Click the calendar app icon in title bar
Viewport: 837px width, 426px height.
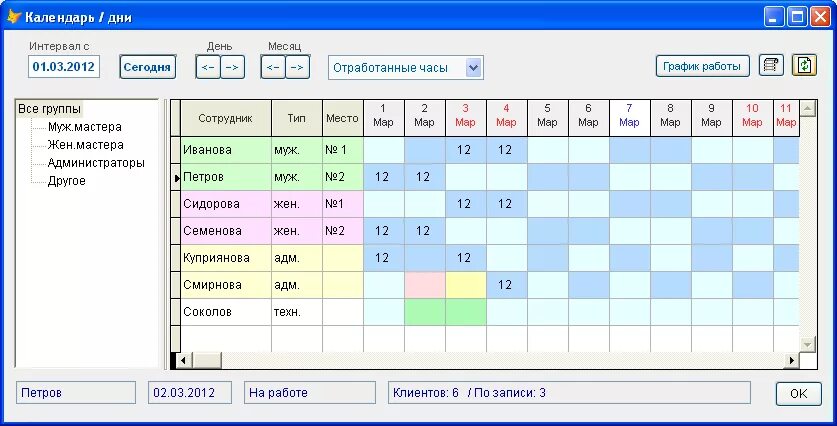point(13,17)
